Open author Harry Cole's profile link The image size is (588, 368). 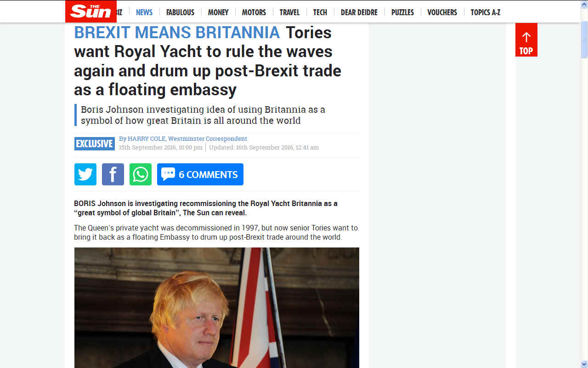click(x=147, y=138)
